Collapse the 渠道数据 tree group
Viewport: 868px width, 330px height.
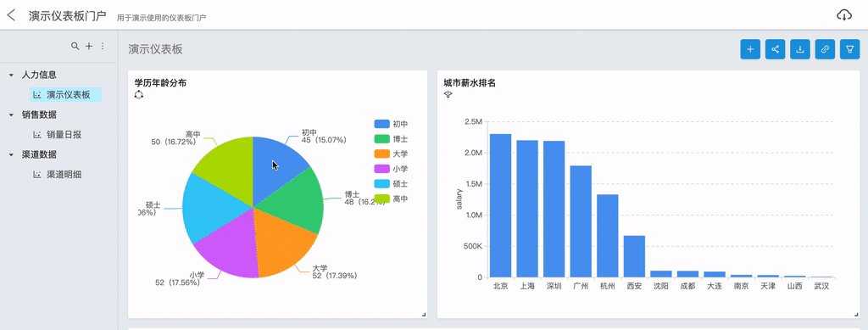11,154
